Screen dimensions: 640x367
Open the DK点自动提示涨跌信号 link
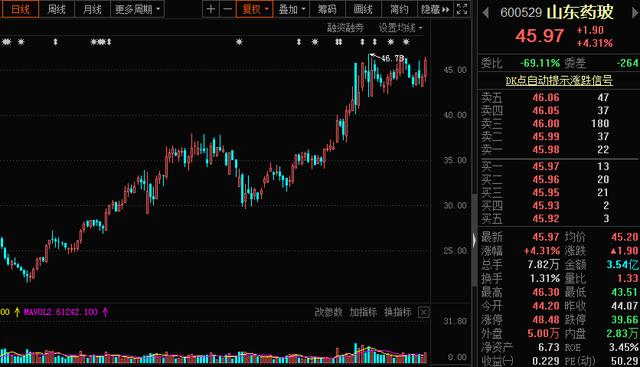[559, 80]
